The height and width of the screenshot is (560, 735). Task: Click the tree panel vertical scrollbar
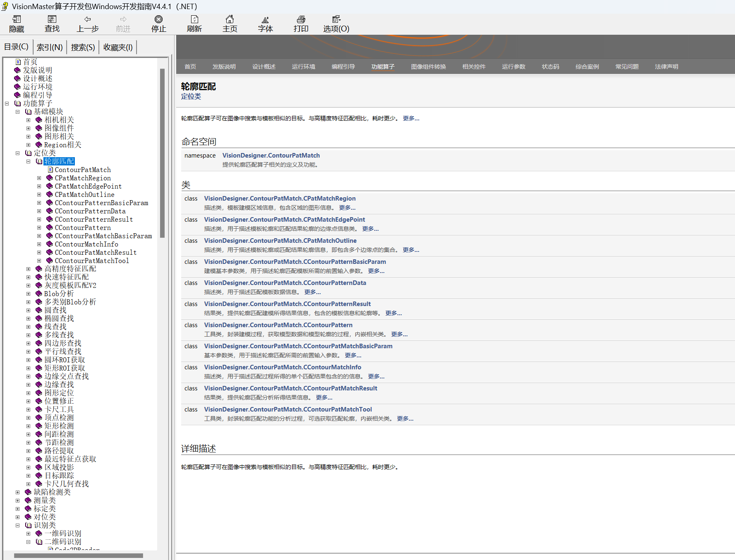163,153
